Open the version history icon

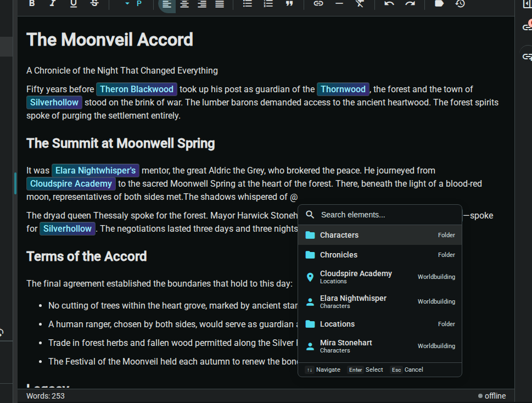coord(460,4)
